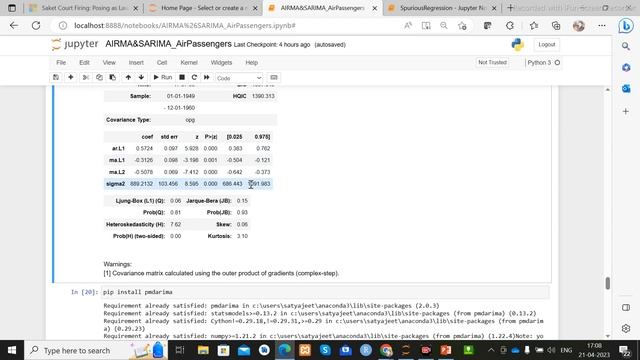The height and width of the screenshot is (360, 640).
Task: Restart kernel and run all cells icon
Action: click(x=207, y=78)
